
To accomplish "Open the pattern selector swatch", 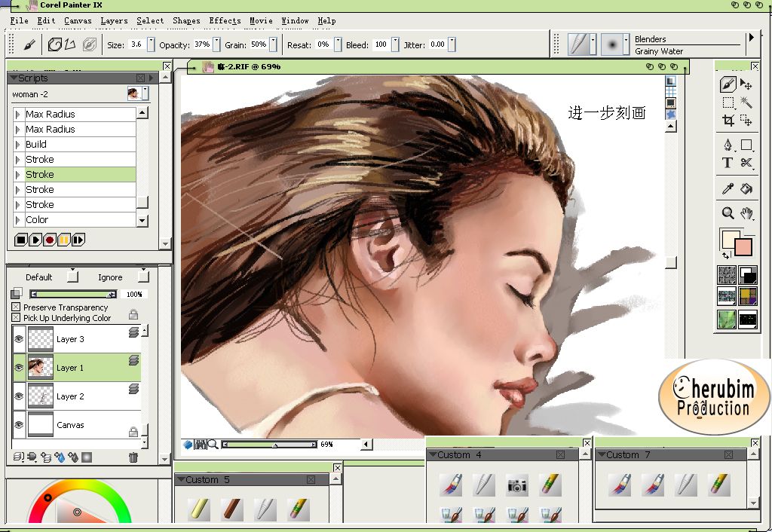I will pos(727,297).
